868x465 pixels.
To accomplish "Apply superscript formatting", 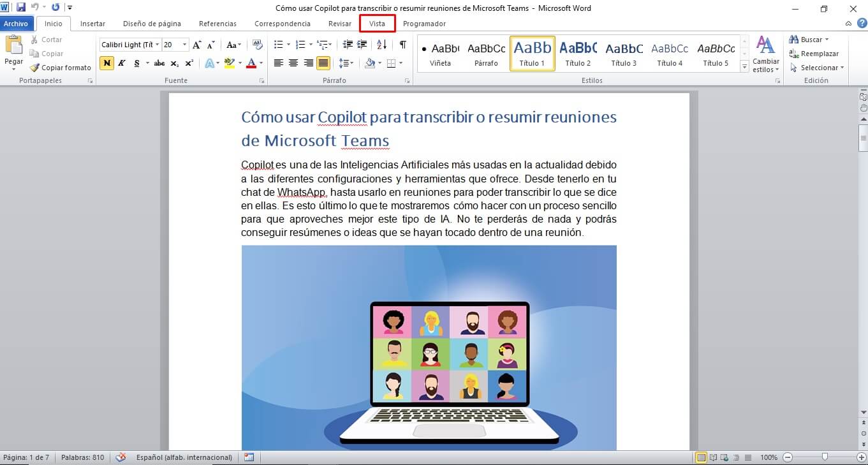I will click(189, 63).
